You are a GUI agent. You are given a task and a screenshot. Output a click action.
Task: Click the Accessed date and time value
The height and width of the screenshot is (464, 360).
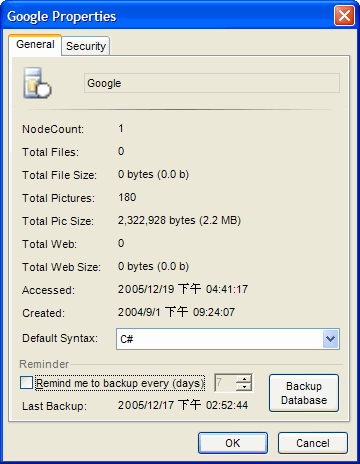tap(183, 289)
